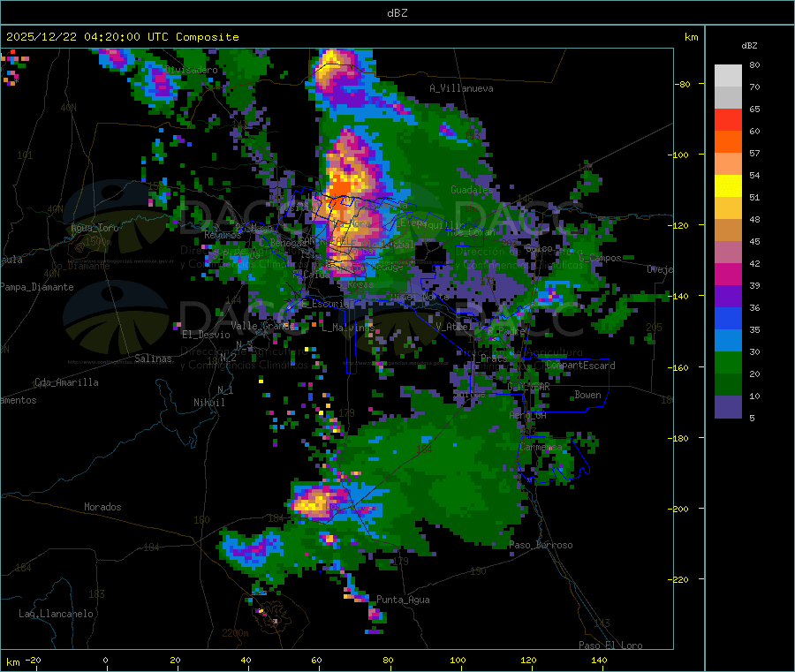This screenshot has width=795, height=672.
Task: Click the Salinas map label
Action: (x=153, y=359)
